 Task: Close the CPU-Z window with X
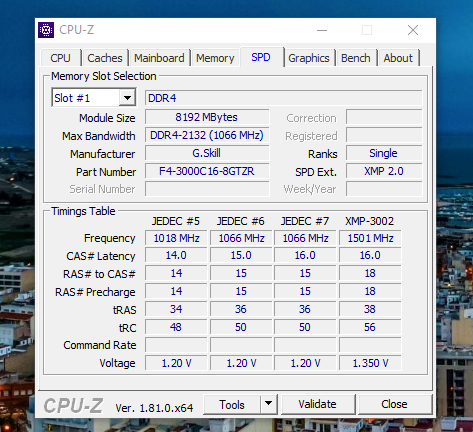tap(413, 30)
